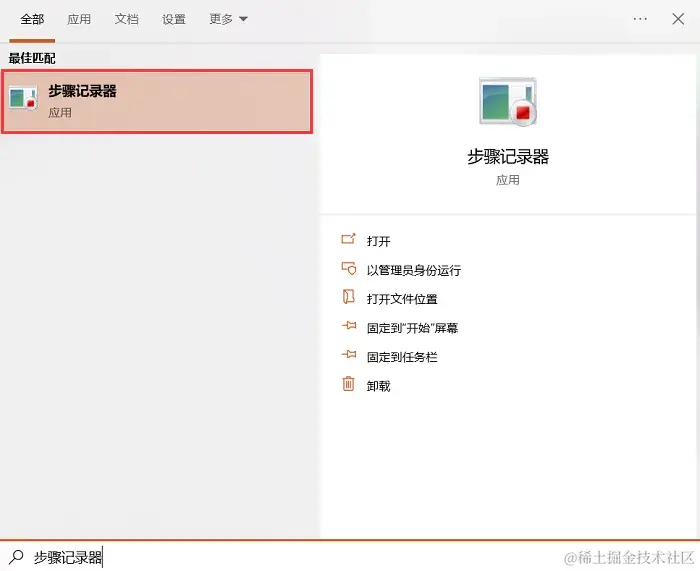Click the magnifier search icon
Screen dimensions: 700x571
coord(17,557)
